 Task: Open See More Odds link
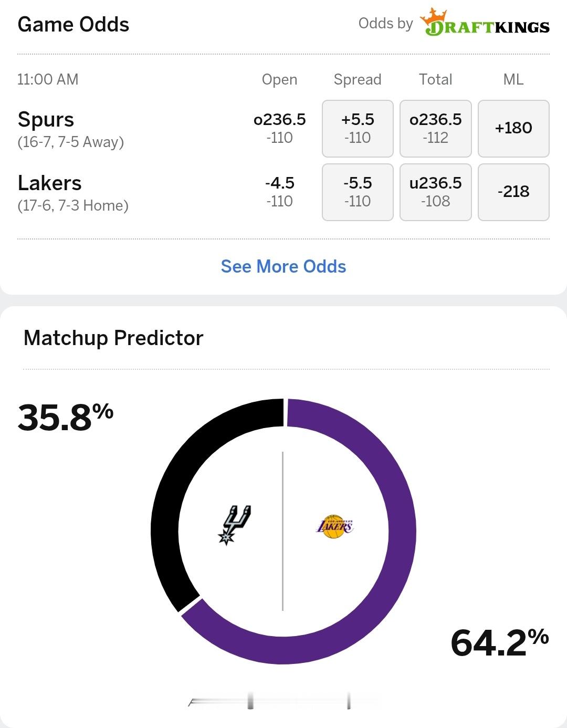[283, 266]
